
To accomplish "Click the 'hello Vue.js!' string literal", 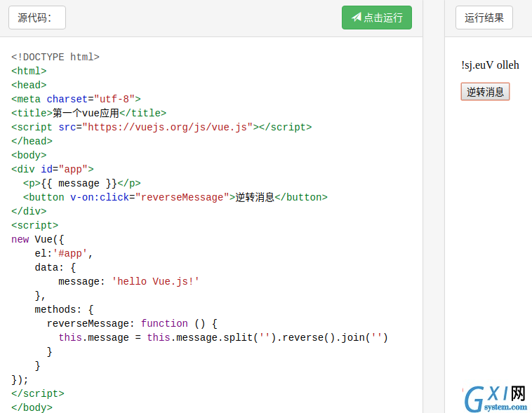I will 155,281.
